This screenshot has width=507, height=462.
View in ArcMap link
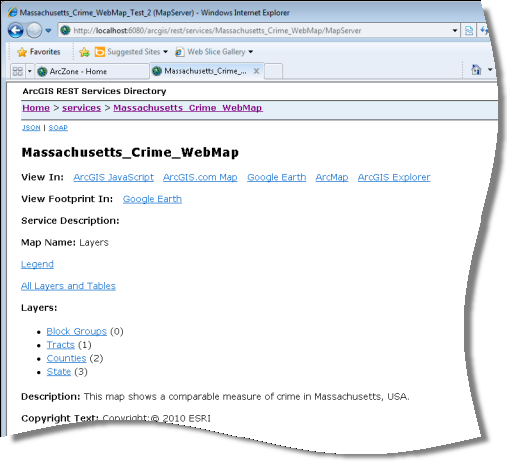332,177
